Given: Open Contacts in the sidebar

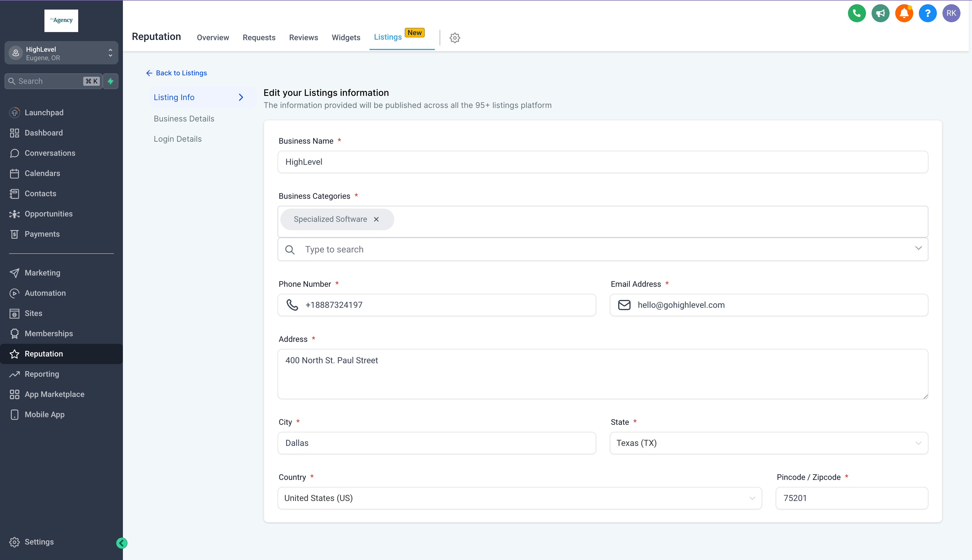Looking at the screenshot, I should 61,194.
